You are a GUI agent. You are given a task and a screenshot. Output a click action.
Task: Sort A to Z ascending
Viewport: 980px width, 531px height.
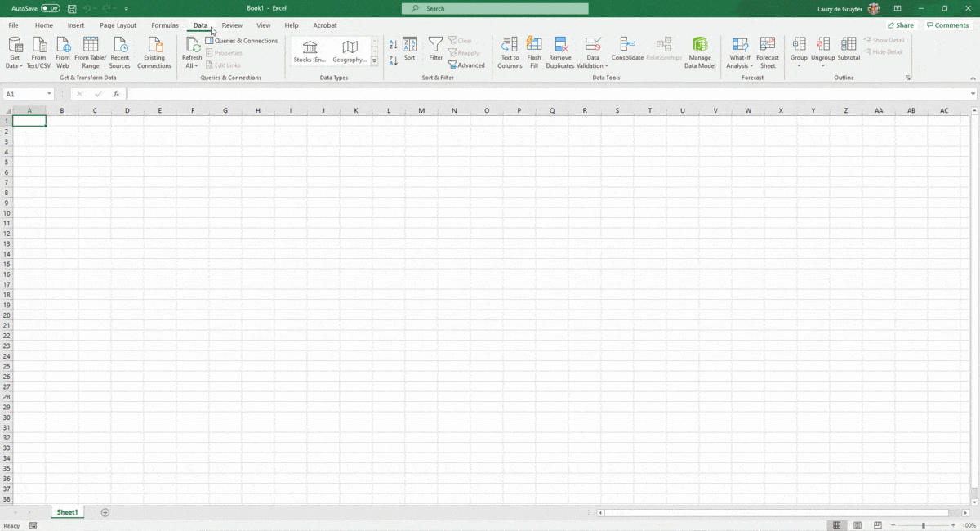394,45
